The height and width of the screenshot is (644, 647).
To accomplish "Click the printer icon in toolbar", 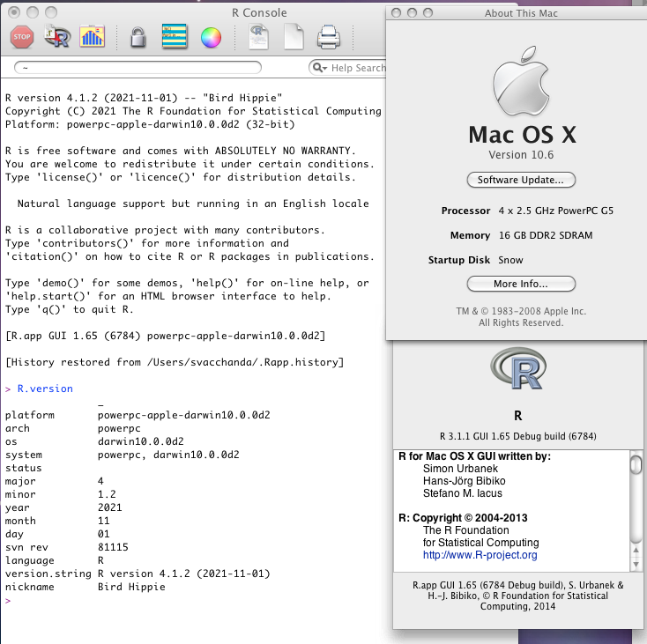I will click(329, 37).
